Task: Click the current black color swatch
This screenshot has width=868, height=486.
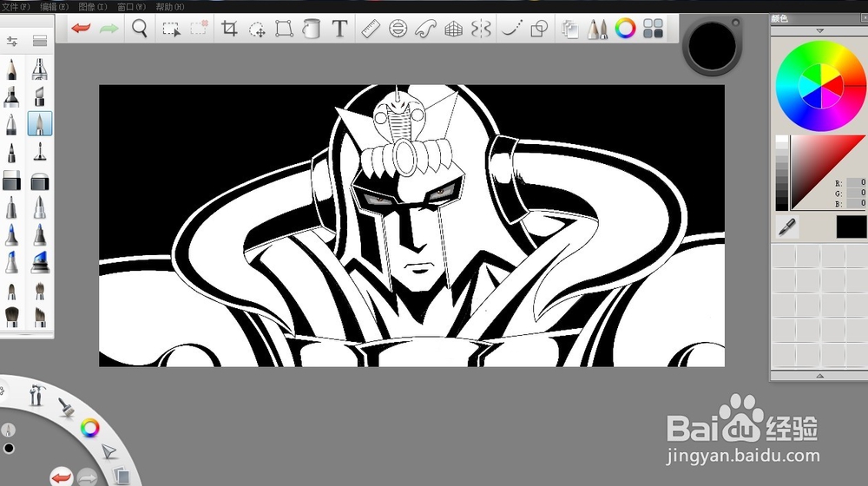Action: coord(852,227)
